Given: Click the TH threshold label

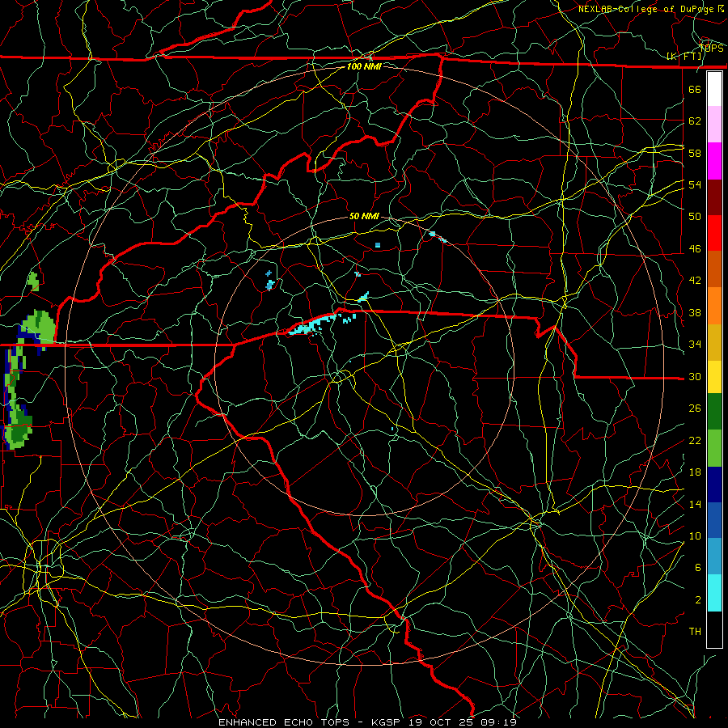Looking at the screenshot, I should 695,632.
